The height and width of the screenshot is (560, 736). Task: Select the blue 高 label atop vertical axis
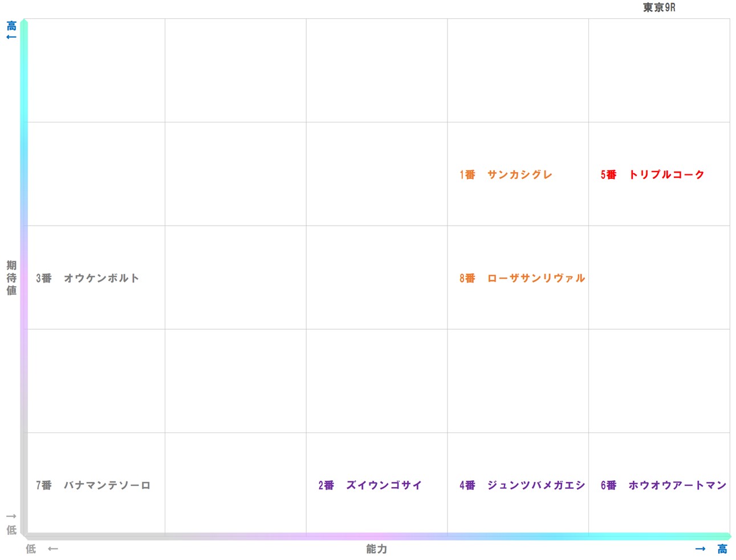click(x=11, y=26)
